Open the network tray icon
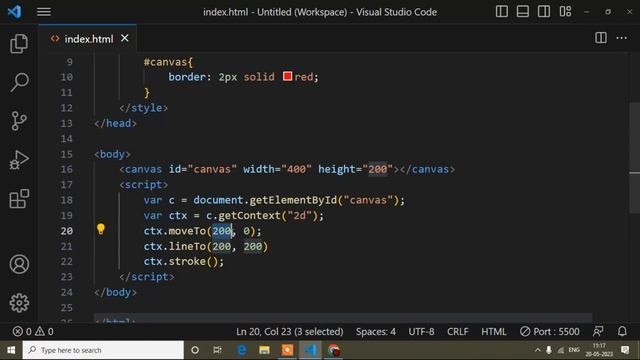Image resolution: width=640 pixels, height=360 pixels. (561, 350)
